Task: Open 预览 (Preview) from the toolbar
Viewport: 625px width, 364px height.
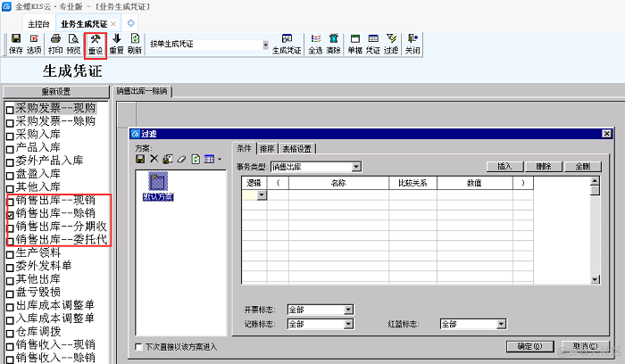Action: [x=73, y=44]
